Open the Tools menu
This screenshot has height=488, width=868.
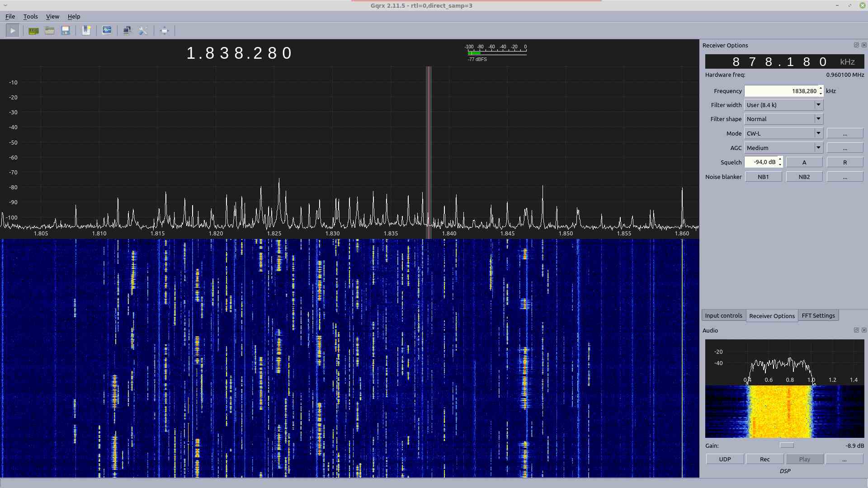[30, 16]
